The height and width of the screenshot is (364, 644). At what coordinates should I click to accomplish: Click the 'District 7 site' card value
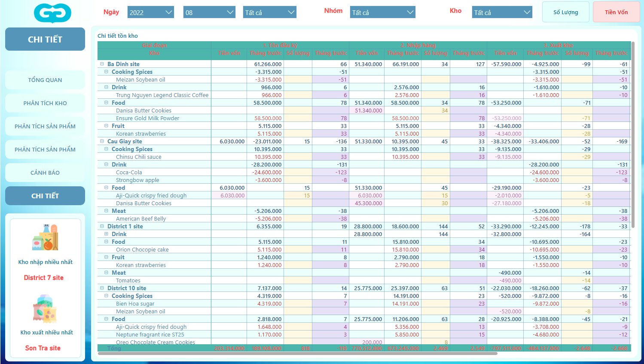[44, 278]
